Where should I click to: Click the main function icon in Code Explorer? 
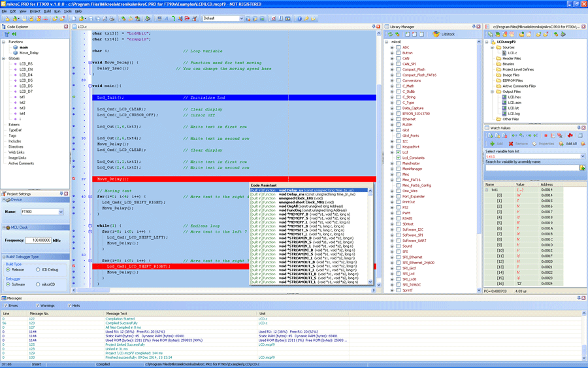click(16, 47)
